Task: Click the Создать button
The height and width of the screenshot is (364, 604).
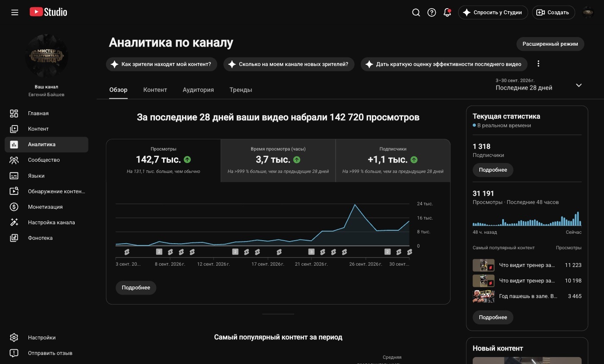Action: tap(553, 13)
